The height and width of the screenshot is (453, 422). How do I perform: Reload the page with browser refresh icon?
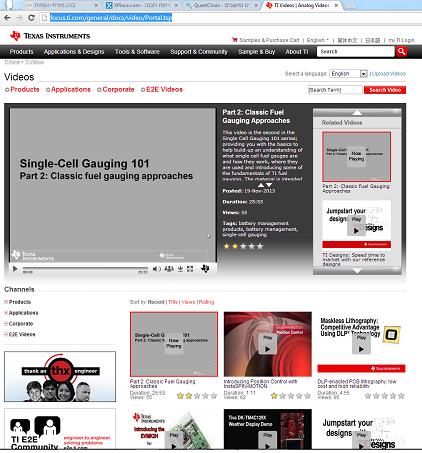click(x=31, y=18)
